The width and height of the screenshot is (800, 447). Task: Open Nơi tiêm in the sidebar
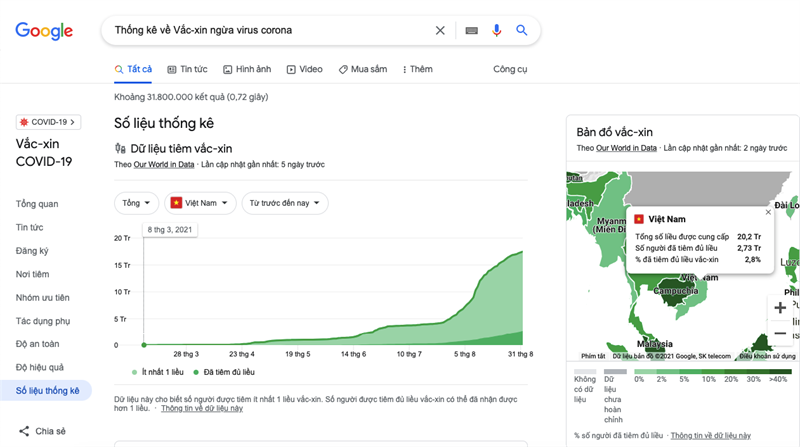[32, 275]
